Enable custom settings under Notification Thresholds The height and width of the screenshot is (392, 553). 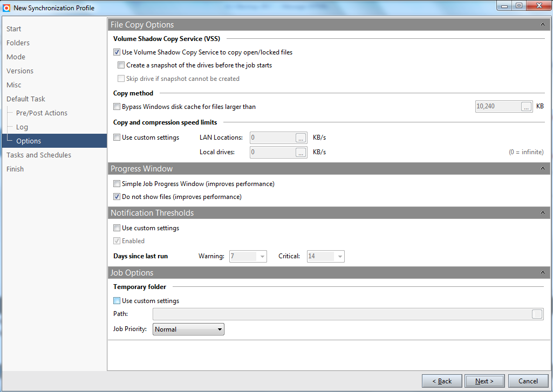pos(117,228)
